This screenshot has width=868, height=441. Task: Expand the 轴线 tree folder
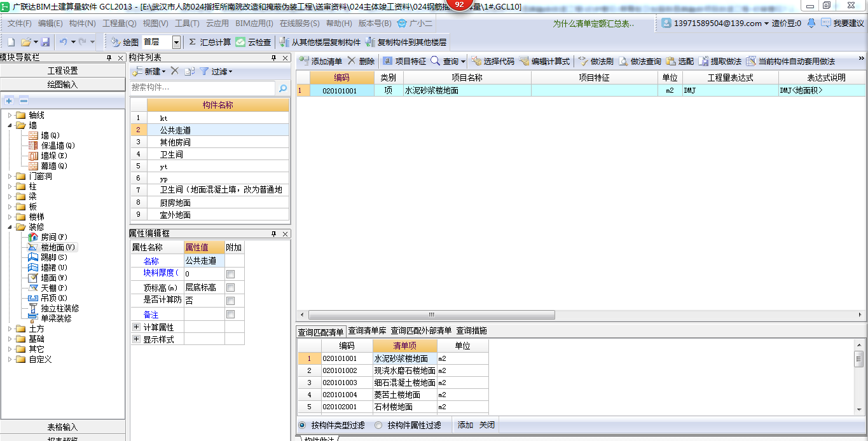10,115
